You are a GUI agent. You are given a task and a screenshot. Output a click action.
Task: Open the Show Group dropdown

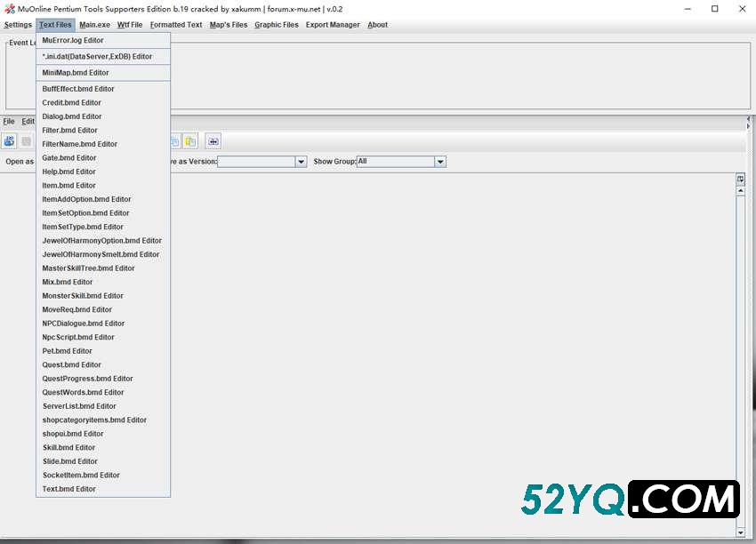coord(440,162)
